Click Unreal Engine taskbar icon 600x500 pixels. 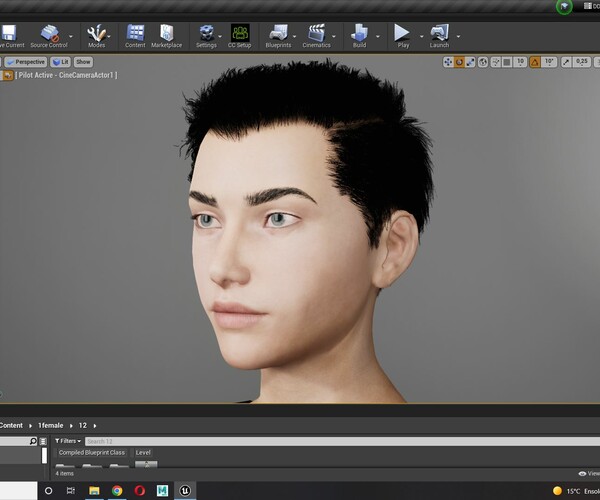tap(185, 490)
